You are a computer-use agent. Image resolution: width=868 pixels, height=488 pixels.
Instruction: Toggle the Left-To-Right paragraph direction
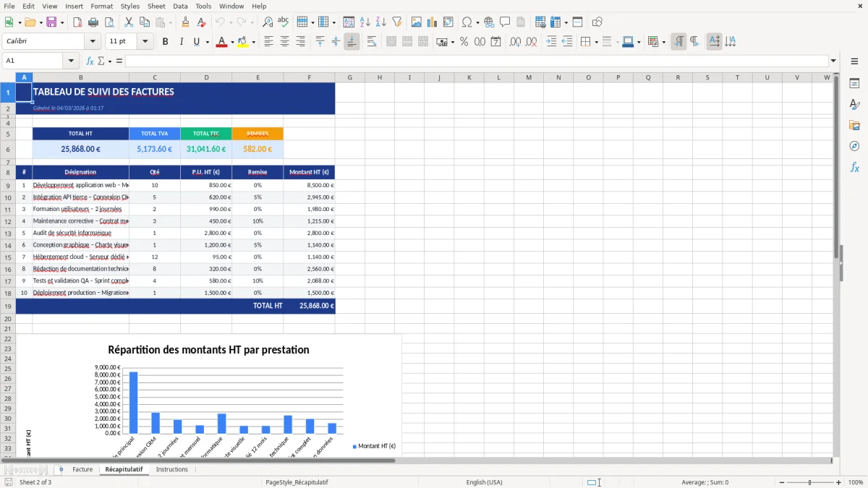point(678,42)
